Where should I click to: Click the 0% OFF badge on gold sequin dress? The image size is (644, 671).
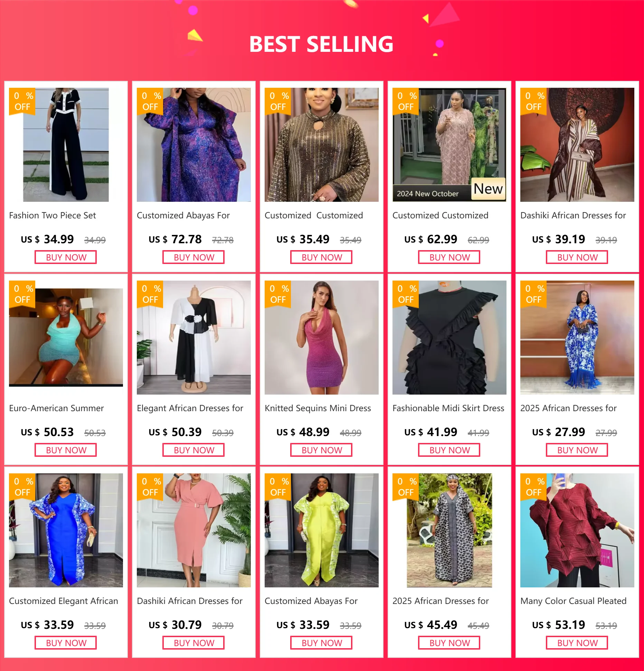click(278, 101)
